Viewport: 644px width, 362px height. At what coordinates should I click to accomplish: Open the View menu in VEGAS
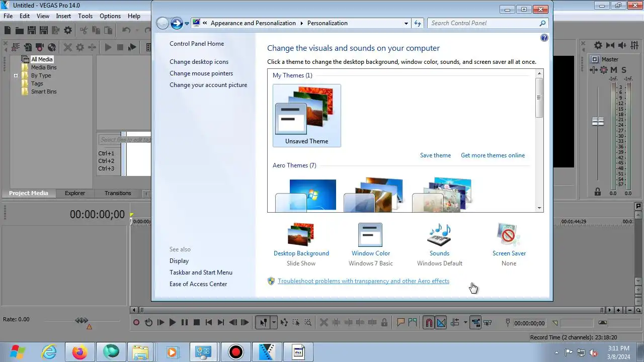click(43, 16)
